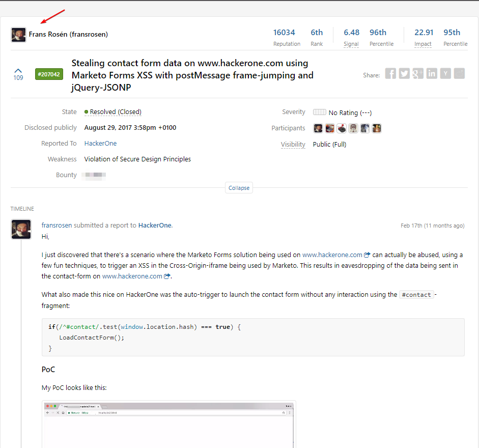
Task: Click the report title starting 'Stealing contact form'
Action: tap(192, 75)
